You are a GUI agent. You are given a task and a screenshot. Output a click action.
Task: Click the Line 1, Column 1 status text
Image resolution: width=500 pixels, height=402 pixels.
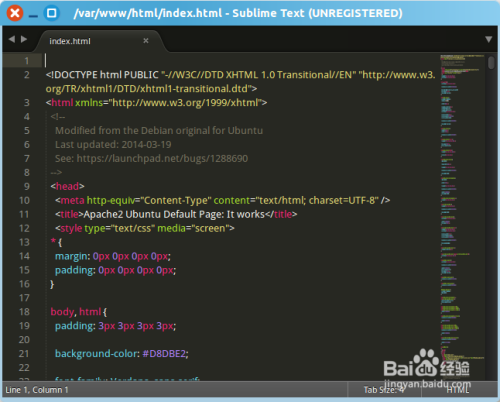(37, 390)
